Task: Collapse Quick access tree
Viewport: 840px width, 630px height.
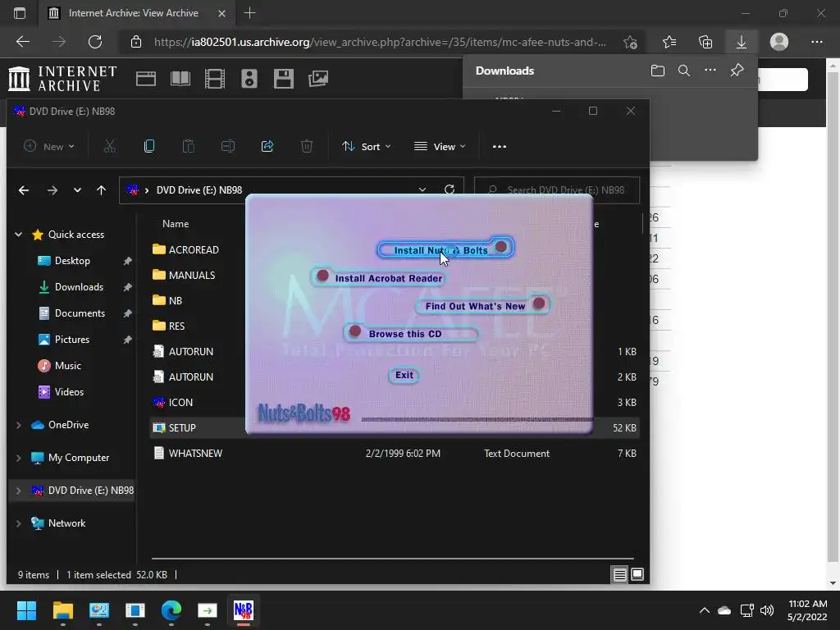Action: pos(18,234)
